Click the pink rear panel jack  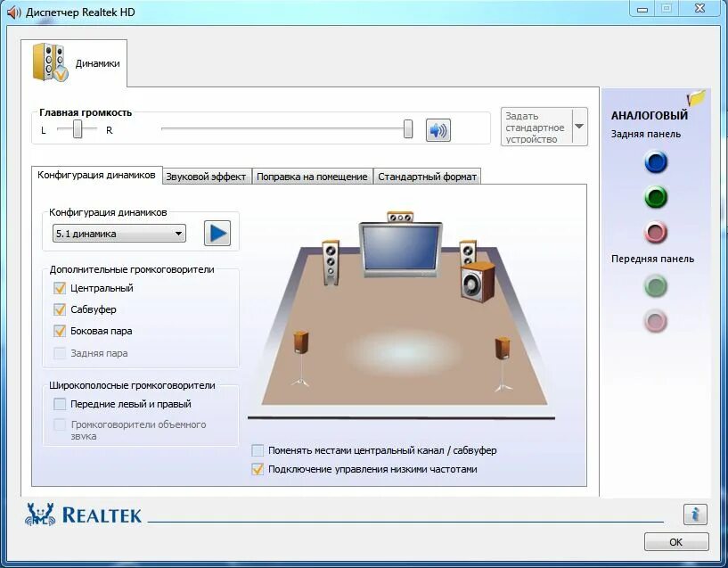tap(656, 232)
